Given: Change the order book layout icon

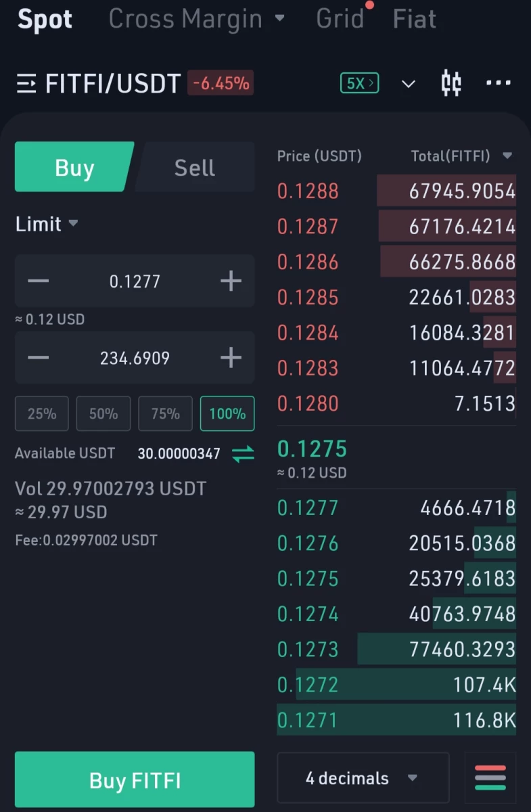Looking at the screenshot, I should tap(490, 778).
